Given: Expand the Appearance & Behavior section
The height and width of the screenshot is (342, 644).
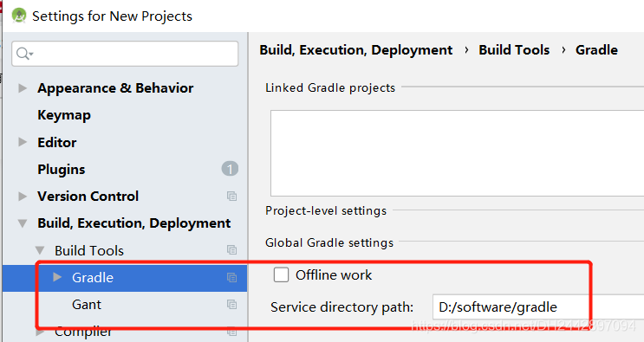Looking at the screenshot, I should [23, 88].
